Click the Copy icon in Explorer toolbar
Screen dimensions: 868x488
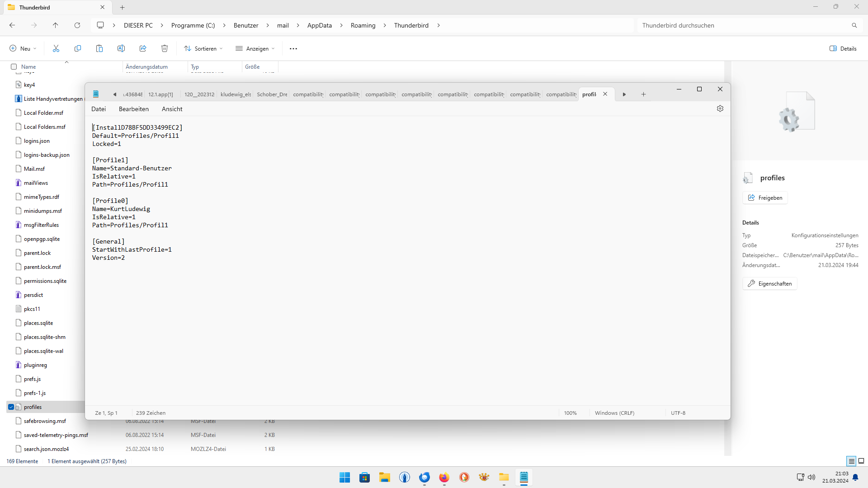click(78, 48)
